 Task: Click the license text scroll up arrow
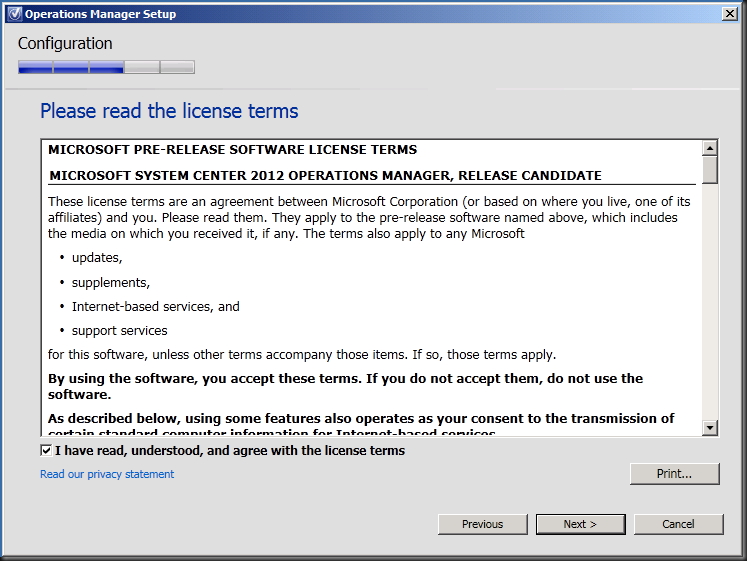point(710,148)
